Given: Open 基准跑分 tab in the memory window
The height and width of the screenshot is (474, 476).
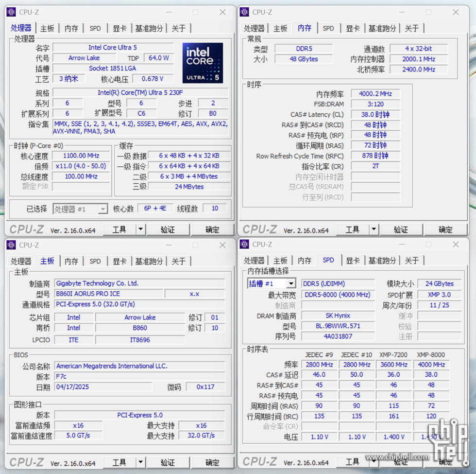Looking at the screenshot, I should click(x=382, y=29).
